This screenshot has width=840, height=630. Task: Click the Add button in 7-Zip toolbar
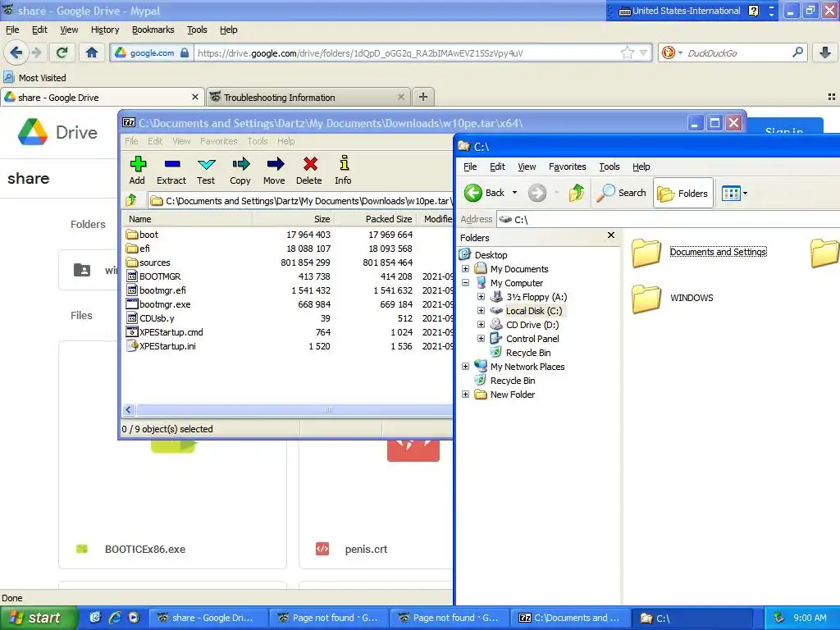pyautogui.click(x=137, y=171)
